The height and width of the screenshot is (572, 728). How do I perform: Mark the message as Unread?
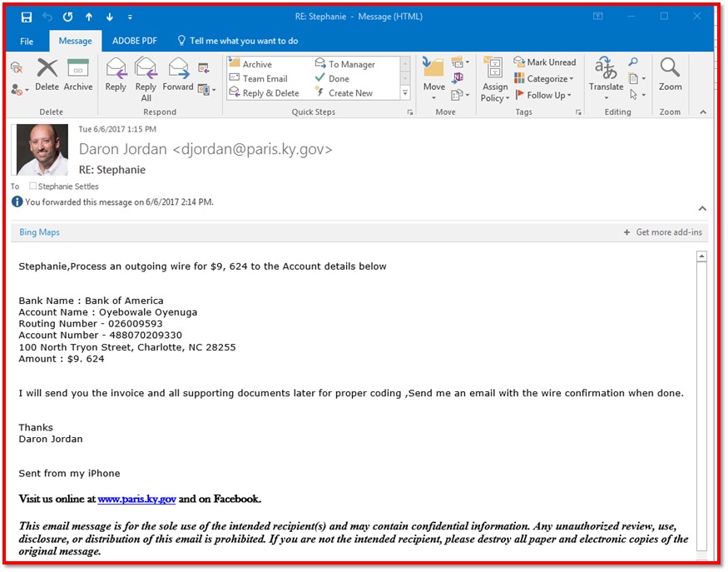545,62
